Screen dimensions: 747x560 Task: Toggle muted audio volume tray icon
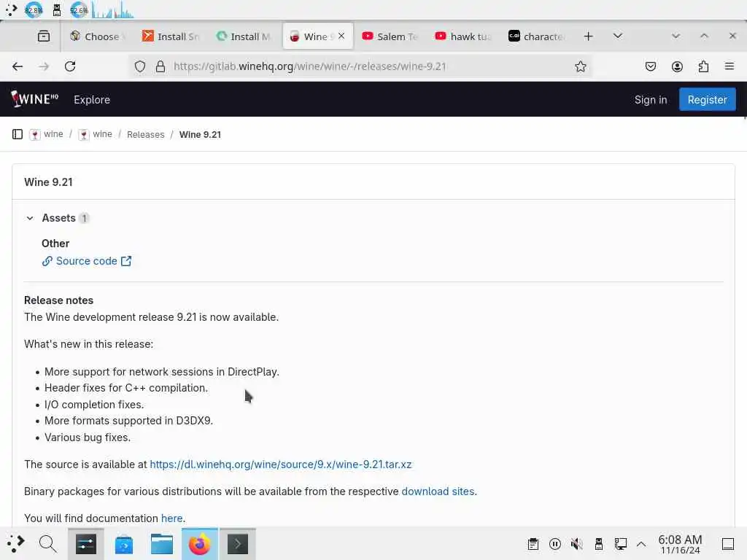click(x=577, y=544)
